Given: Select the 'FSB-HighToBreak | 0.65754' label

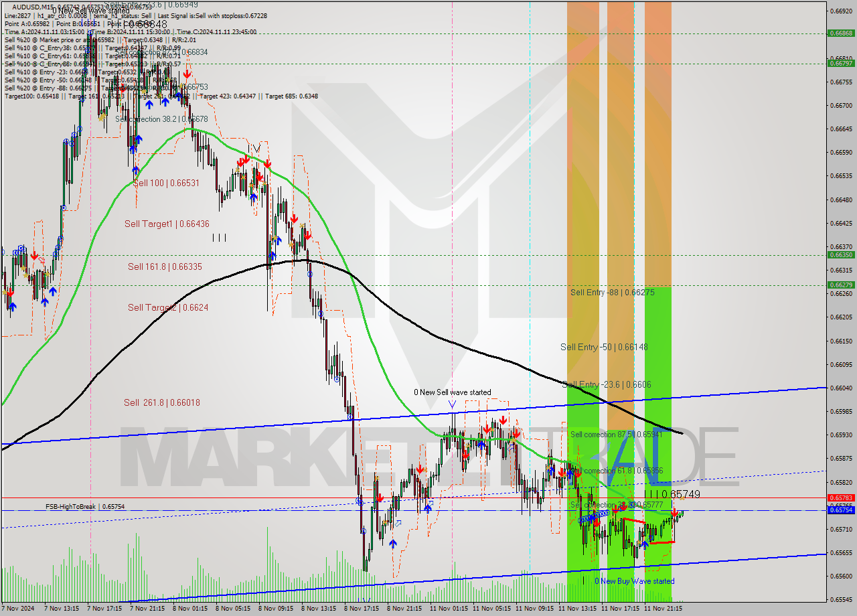Looking at the screenshot, I should point(85,507).
